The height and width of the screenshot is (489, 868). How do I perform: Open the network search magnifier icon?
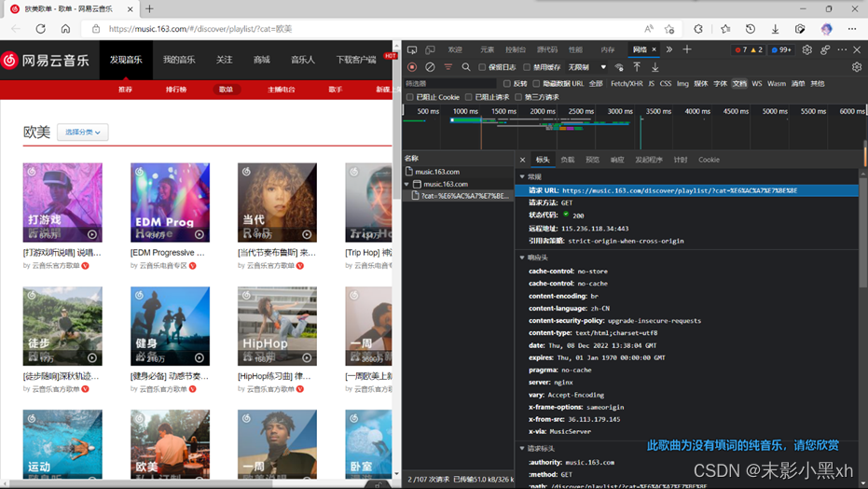466,67
